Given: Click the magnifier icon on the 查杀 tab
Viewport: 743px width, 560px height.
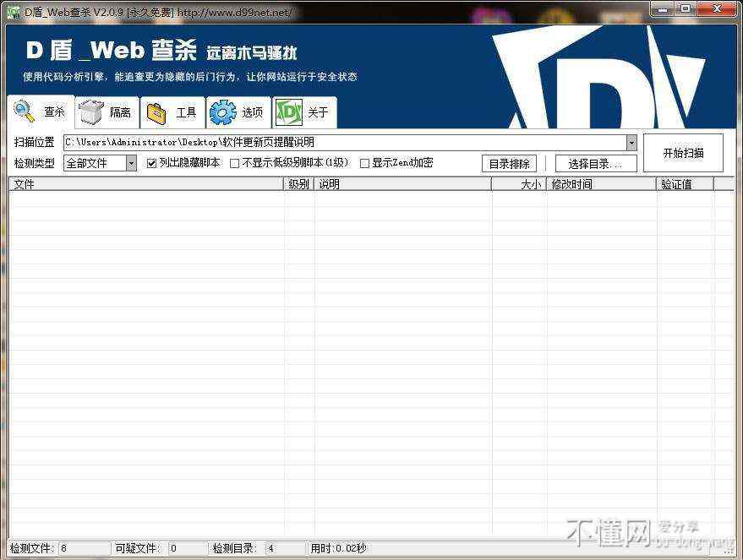Looking at the screenshot, I should [x=24, y=111].
